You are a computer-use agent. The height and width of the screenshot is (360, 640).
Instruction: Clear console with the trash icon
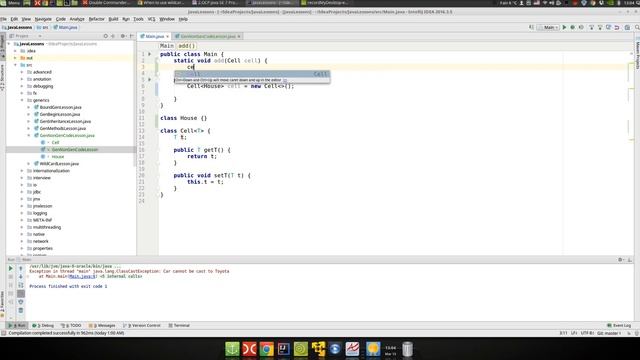pos(21,311)
